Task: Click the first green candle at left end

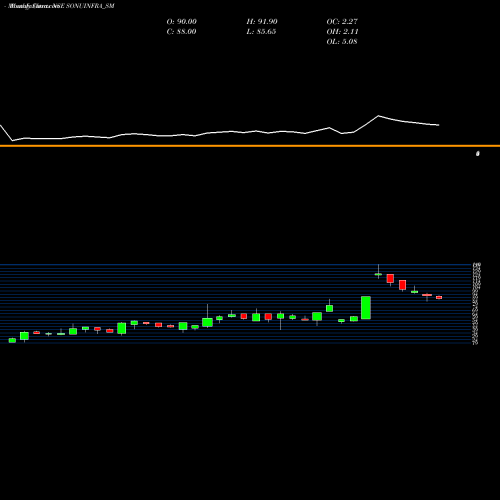Action: [x=12, y=340]
